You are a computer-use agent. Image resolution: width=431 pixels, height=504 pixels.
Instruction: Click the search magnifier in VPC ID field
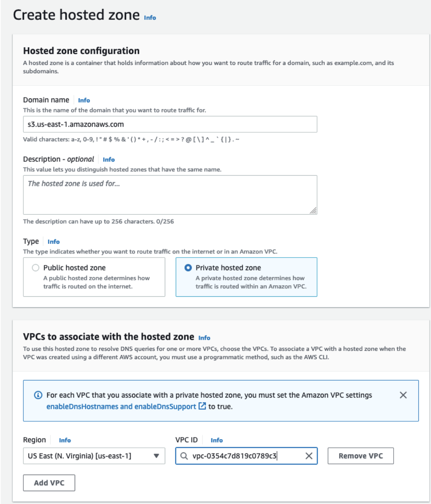point(184,456)
